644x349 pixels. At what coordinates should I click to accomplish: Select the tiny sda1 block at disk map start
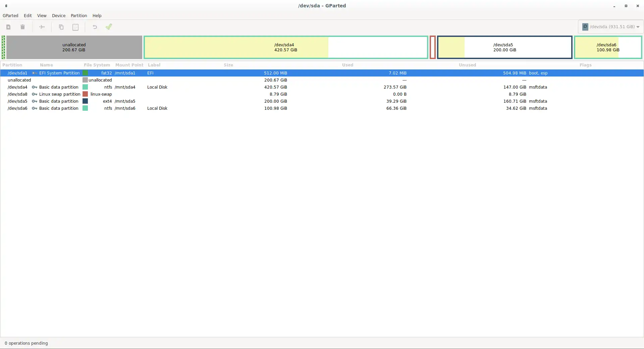(x=3, y=47)
